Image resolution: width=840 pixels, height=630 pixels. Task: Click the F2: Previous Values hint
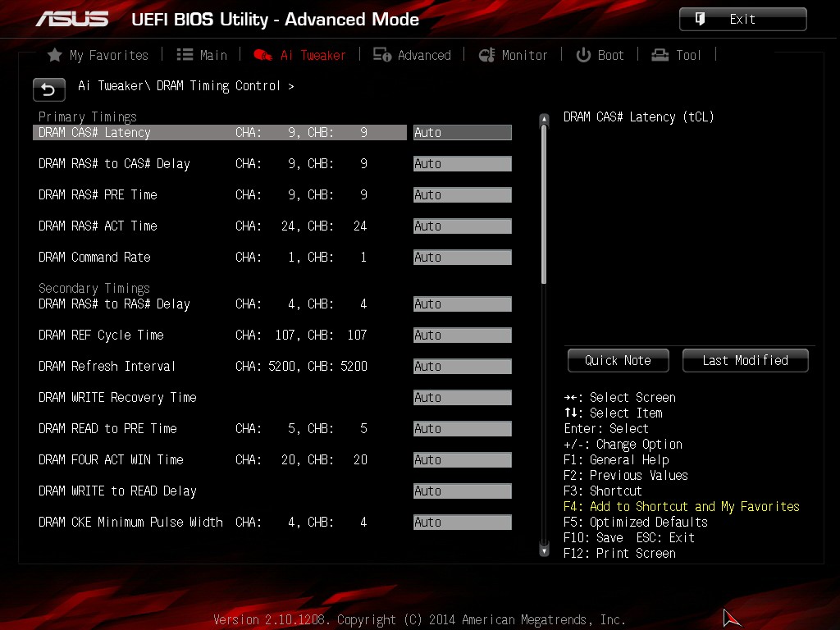(626, 475)
